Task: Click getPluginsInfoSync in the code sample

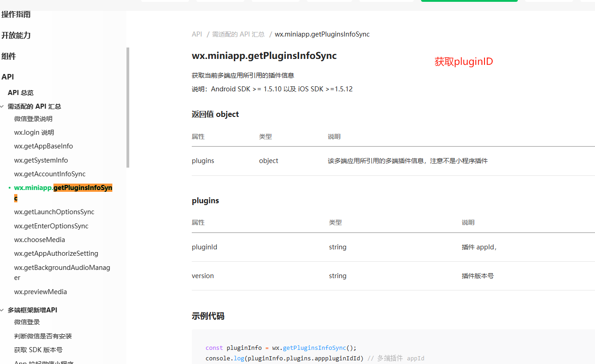Action: click(x=314, y=348)
